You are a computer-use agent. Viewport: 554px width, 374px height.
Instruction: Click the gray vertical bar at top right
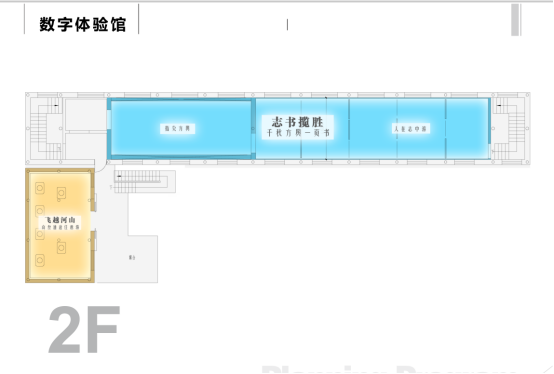pyautogui.click(x=515, y=20)
